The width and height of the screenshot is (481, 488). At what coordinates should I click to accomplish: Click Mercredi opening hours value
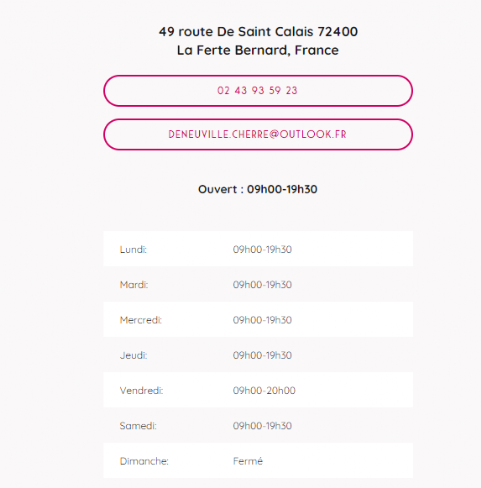(x=262, y=320)
